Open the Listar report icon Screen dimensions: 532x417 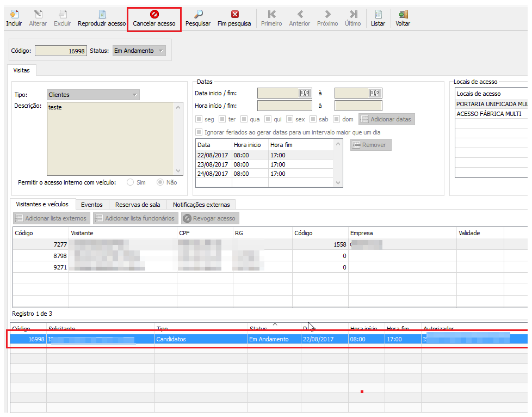(x=378, y=15)
